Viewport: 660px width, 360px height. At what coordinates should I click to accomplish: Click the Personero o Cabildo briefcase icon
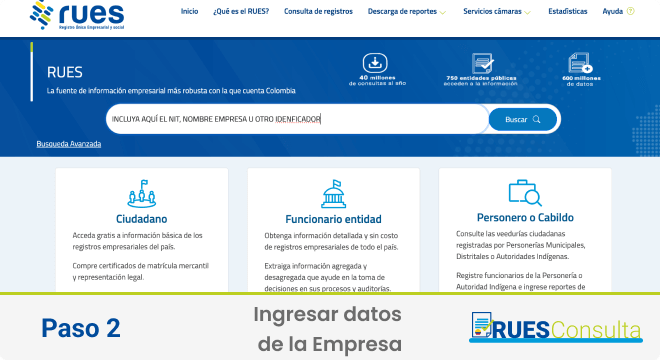click(525, 193)
